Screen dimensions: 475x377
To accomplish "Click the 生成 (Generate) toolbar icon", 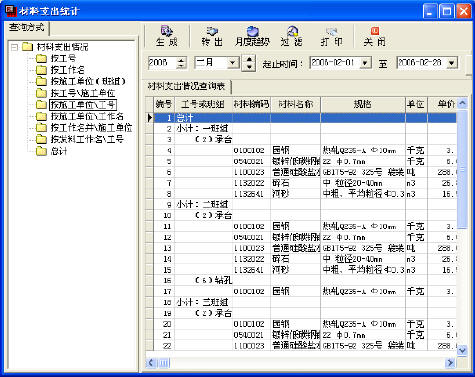I will click(166, 36).
